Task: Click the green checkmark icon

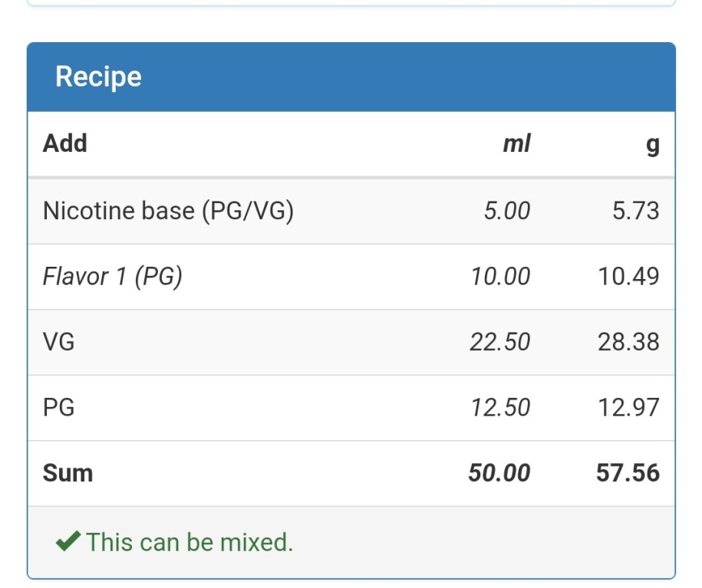Action: pyautogui.click(x=68, y=541)
